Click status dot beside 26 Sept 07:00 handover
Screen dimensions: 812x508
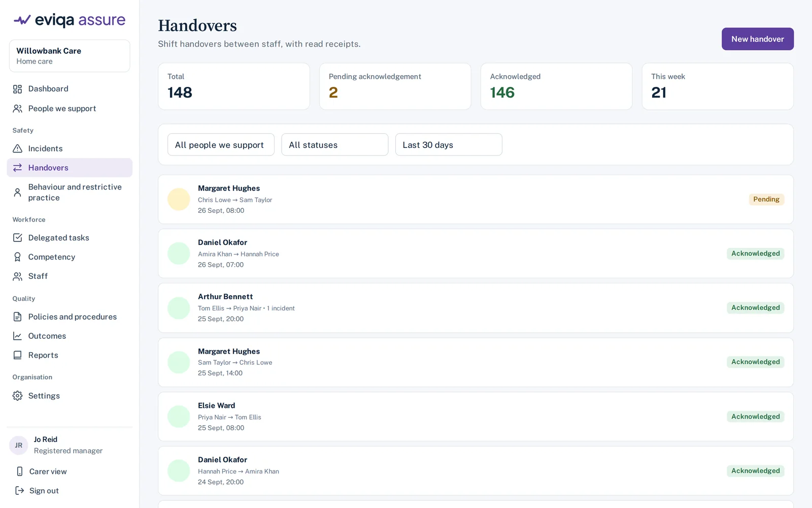[x=179, y=253]
